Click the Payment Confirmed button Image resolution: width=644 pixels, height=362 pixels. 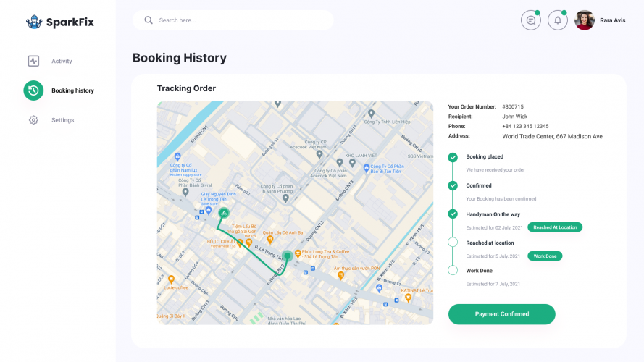click(502, 314)
